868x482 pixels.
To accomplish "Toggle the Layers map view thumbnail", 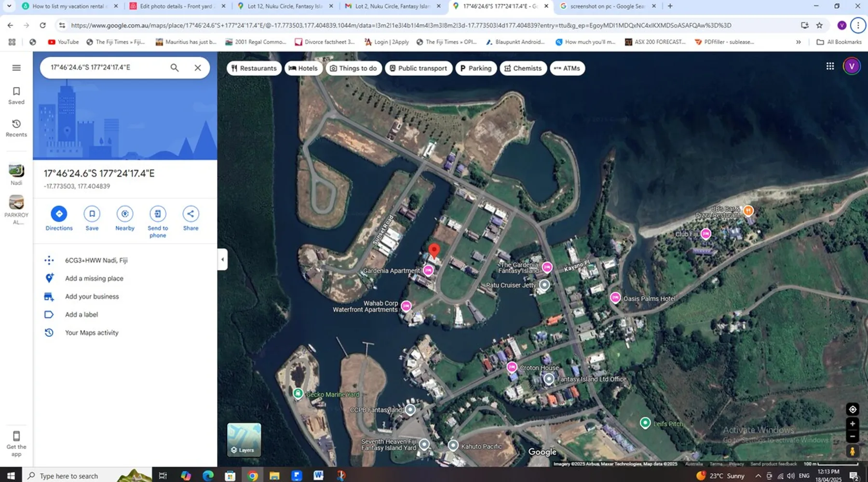I will tap(244, 439).
